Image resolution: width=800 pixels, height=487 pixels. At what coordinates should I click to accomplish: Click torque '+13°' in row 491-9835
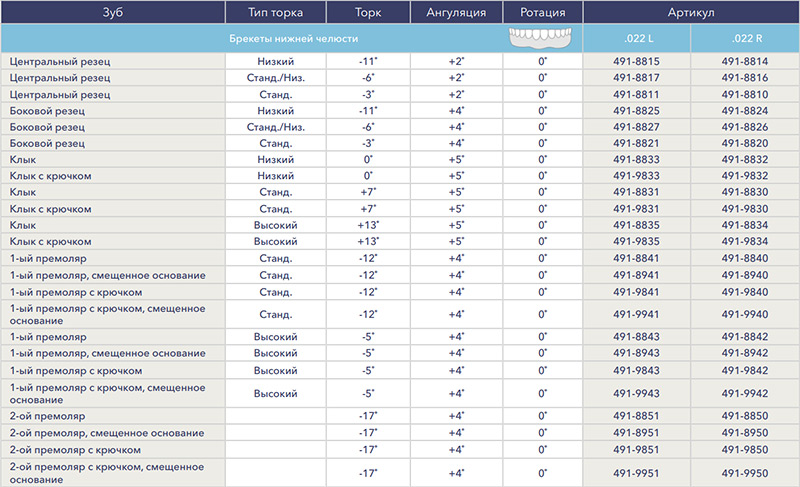[x=368, y=241]
